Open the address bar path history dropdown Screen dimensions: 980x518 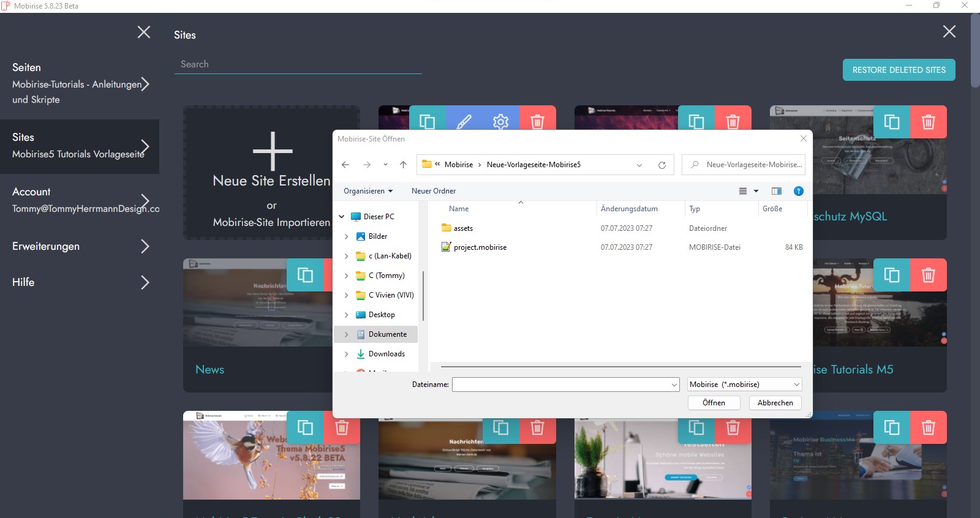coord(639,165)
